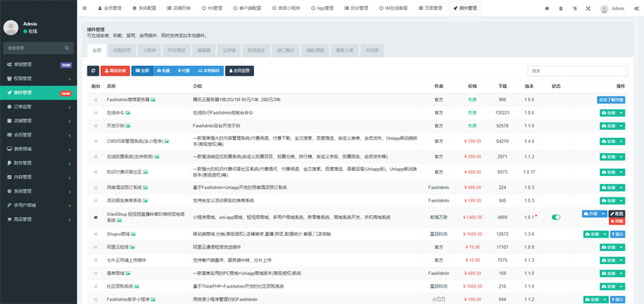Expand the 权限管理 sidebar menu

click(39, 79)
